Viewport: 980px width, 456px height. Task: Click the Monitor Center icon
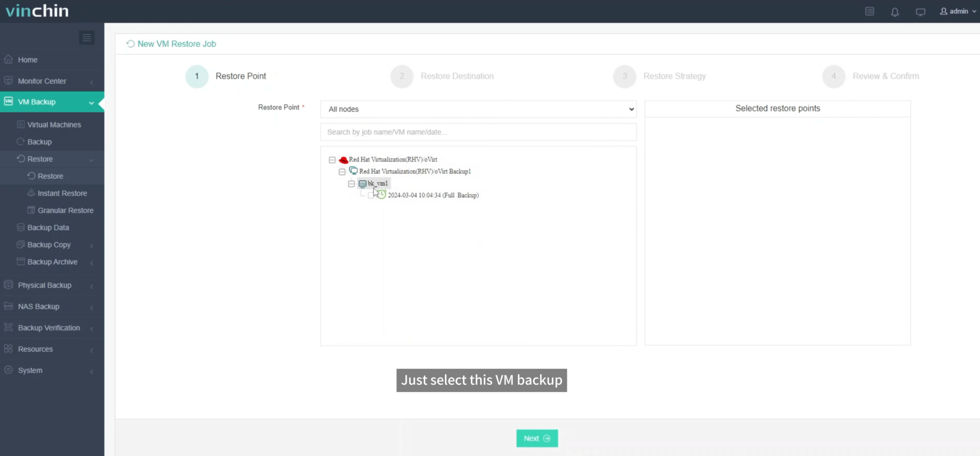tap(8, 81)
